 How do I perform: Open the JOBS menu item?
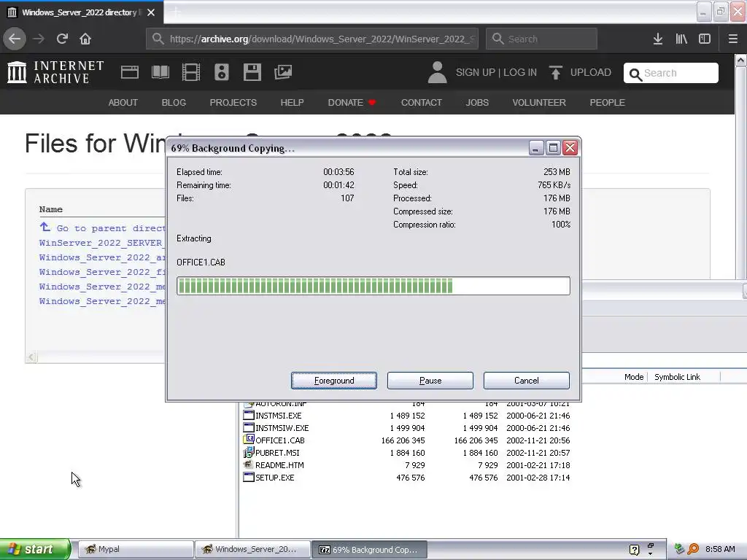477,102
